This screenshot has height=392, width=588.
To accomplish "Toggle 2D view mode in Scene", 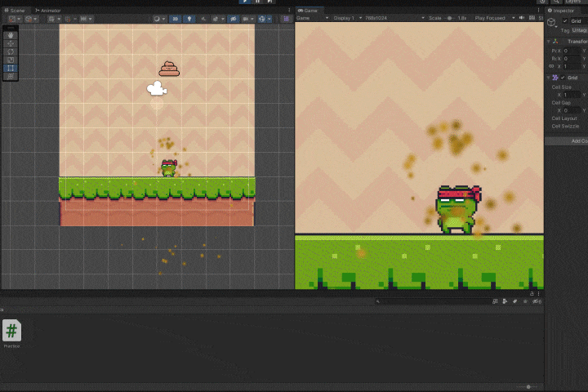I will click(x=175, y=19).
